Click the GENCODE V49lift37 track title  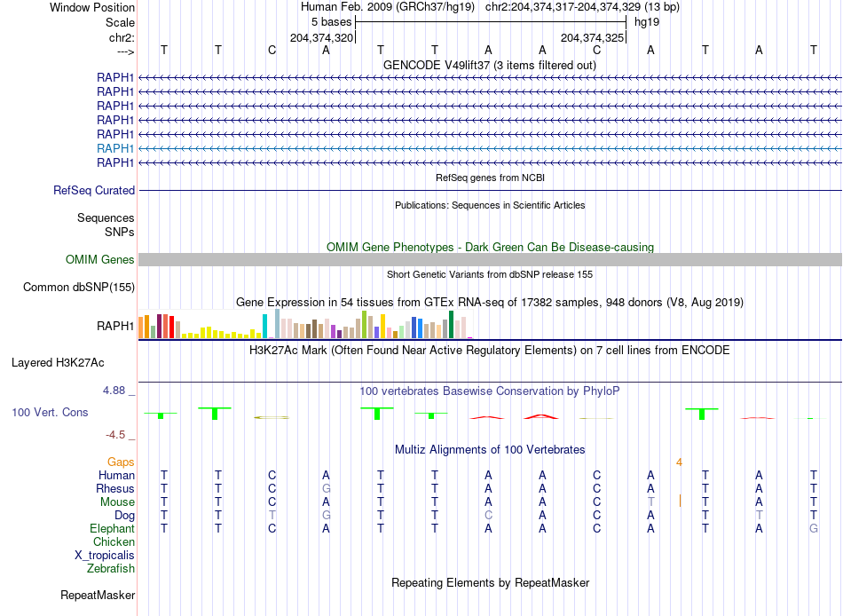tap(490, 66)
